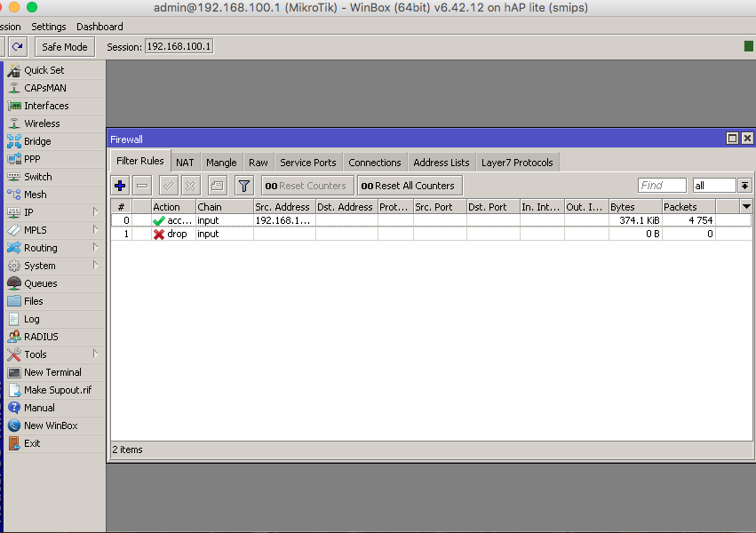
Task: Sort by Bytes column header
Action: coord(635,207)
